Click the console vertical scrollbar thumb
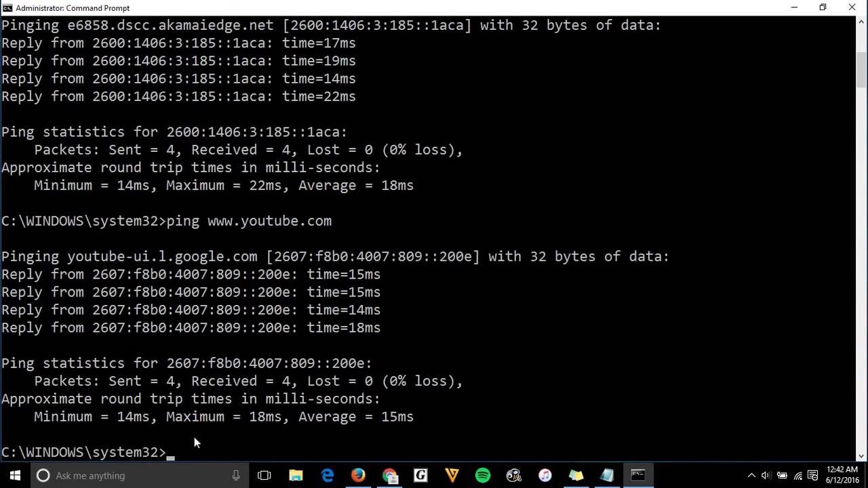The image size is (868, 488). click(x=862, y=70)
